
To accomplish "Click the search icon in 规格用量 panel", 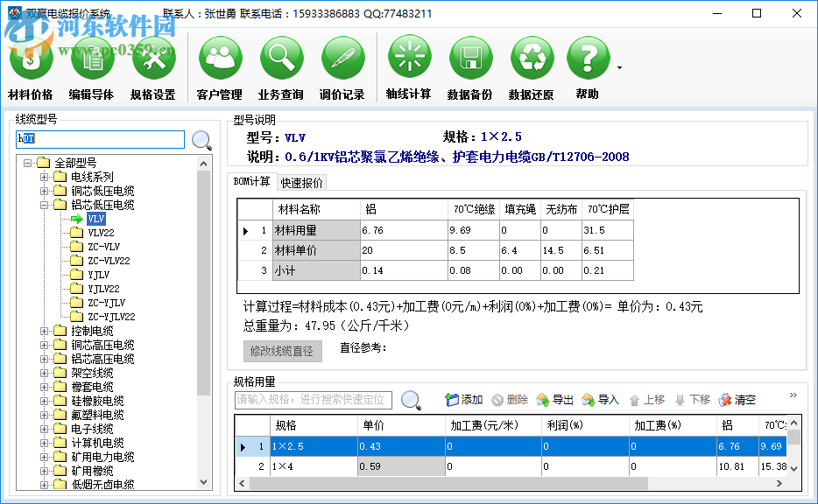I will 410,399.
